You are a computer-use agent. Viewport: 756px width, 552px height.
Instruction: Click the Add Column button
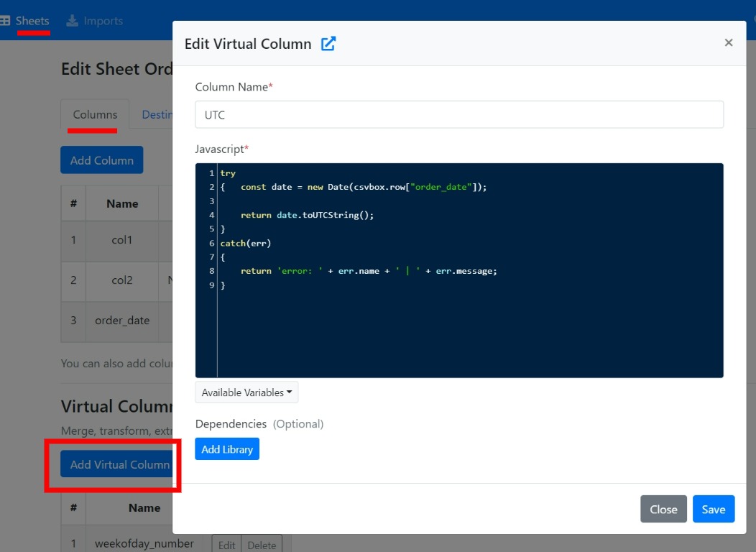click(102, 160)
